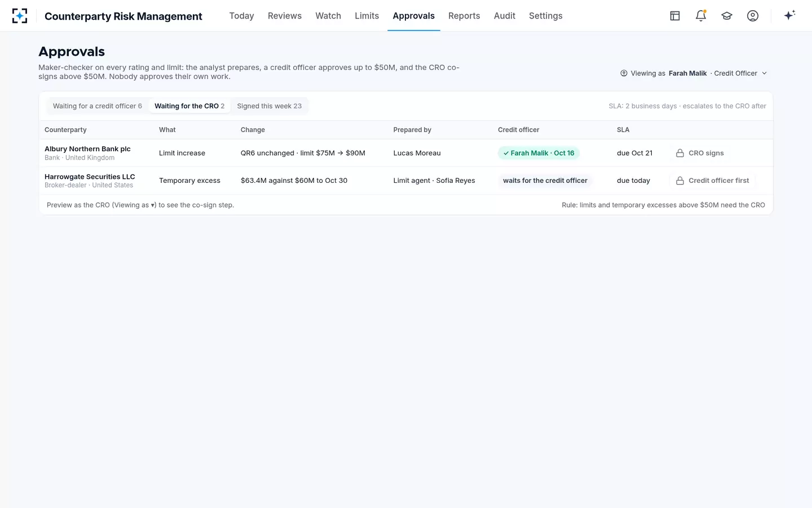Switch to the Watch page

point(328,16)
